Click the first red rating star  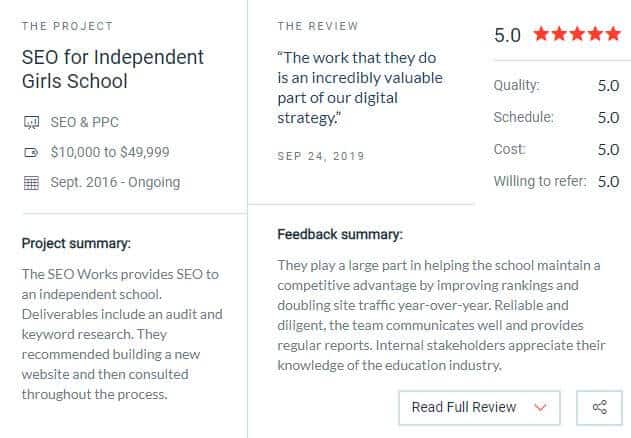pos(542,33)
